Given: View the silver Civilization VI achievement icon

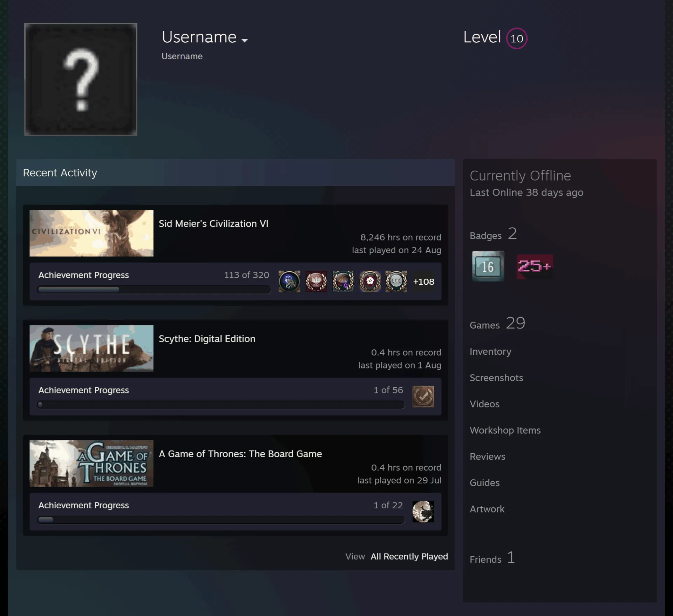Looking at the screenshot, I should point(396,281).
